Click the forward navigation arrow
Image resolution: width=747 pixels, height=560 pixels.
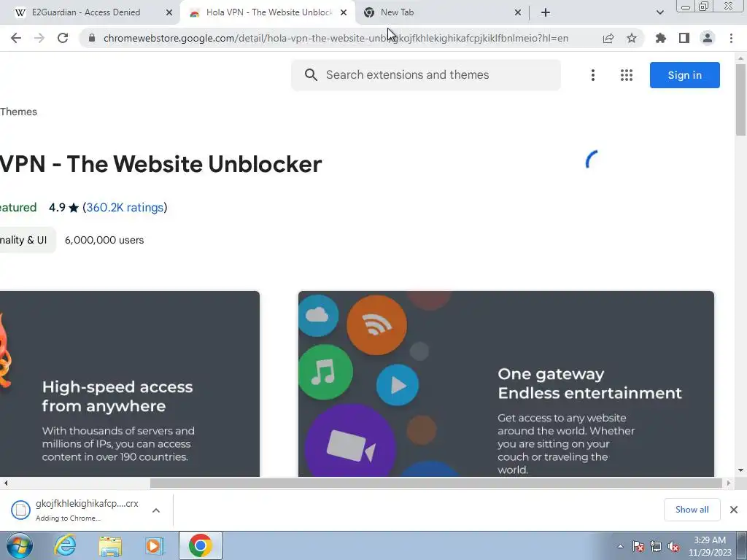pyautogui.click(x=39, y=38)
